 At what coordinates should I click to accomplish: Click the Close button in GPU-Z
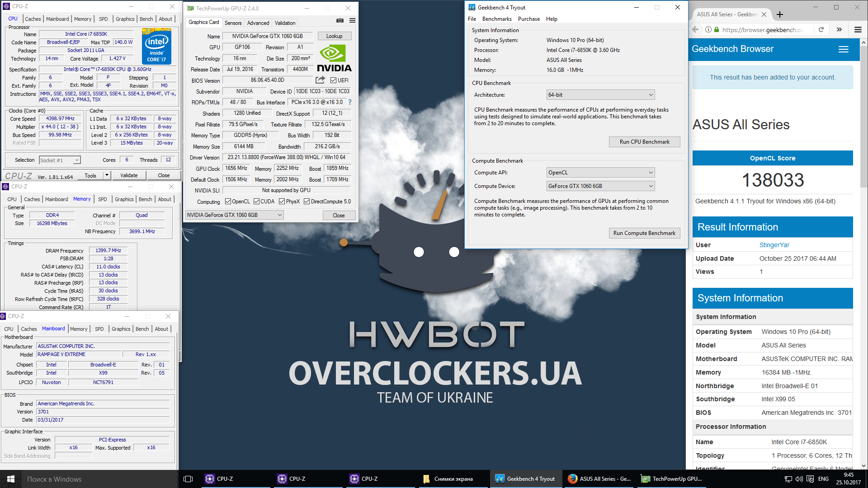(x=339, y=216)
